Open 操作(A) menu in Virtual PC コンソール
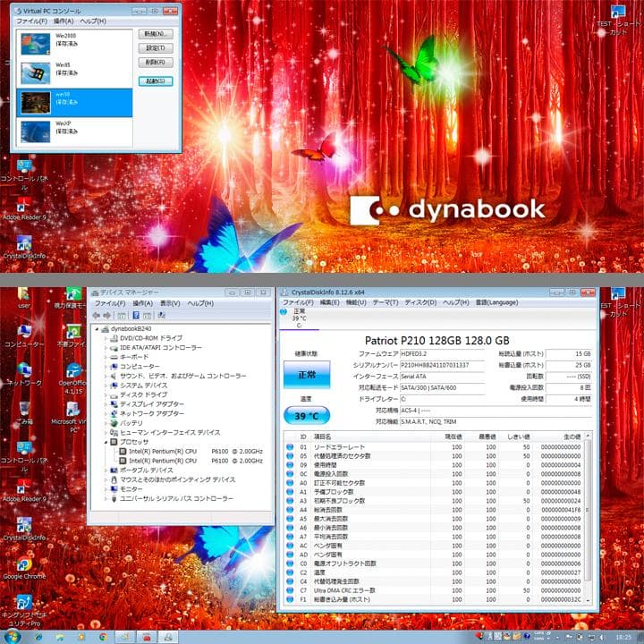This screenshot has height=644, width=644. (x=64, y=21)
